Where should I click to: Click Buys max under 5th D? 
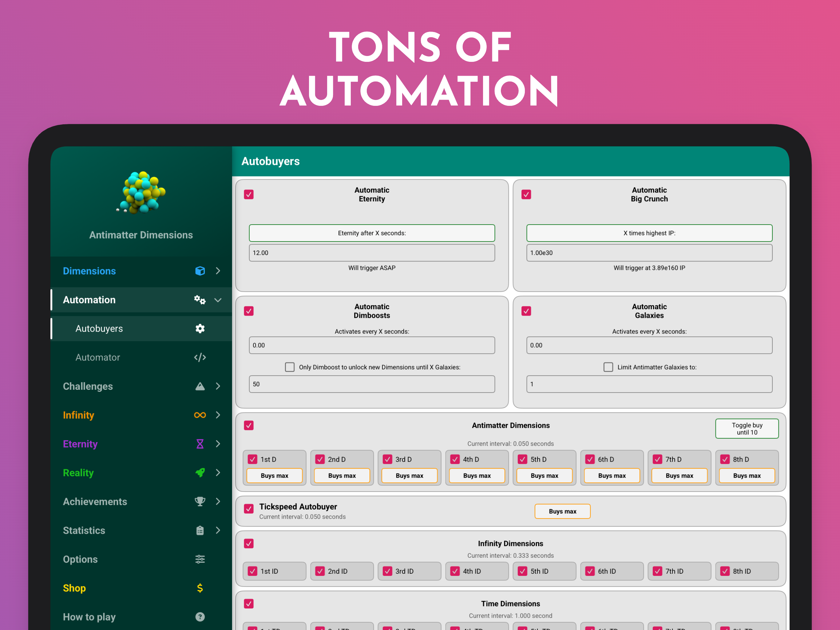(x=545, y=476)
